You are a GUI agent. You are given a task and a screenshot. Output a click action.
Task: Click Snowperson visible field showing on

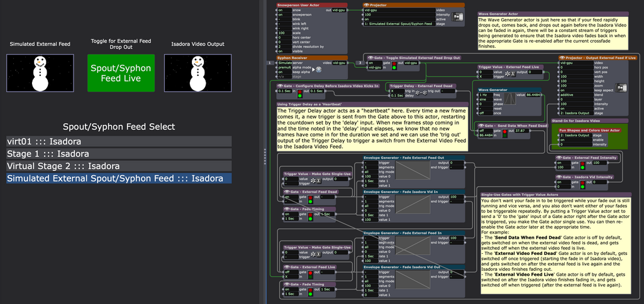pos(284,52)
